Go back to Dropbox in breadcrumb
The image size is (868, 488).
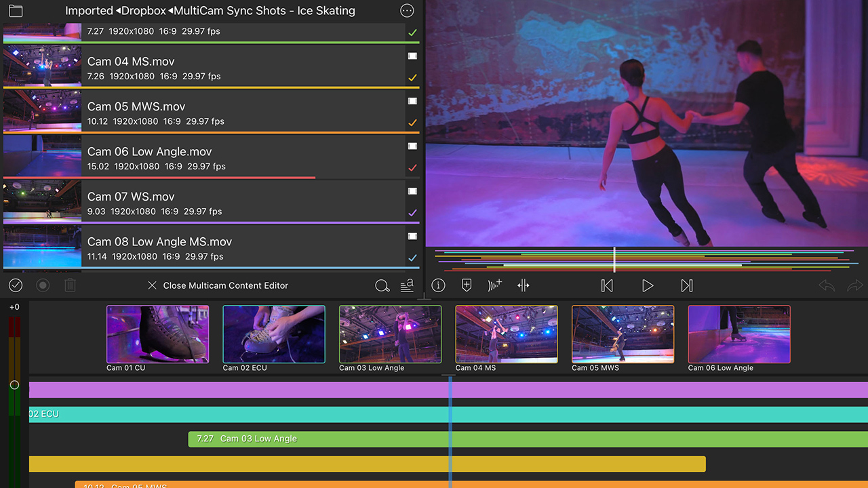point(144,11)
